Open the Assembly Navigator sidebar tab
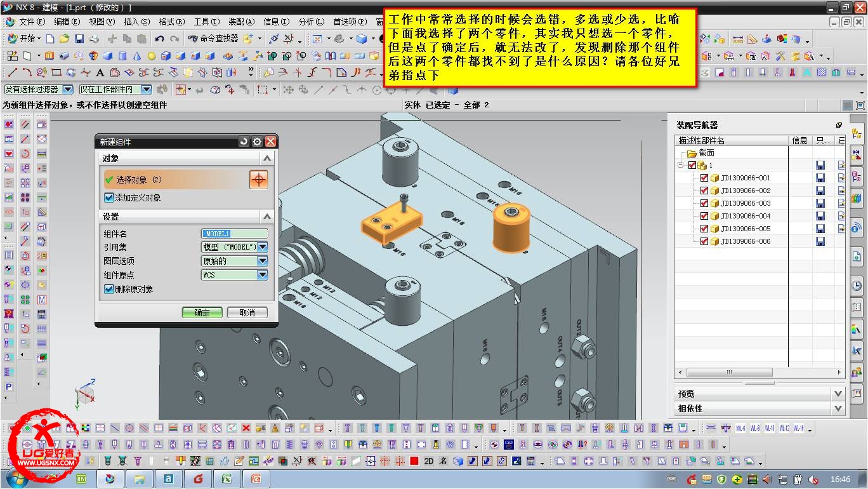 click(x=857, y=133)
